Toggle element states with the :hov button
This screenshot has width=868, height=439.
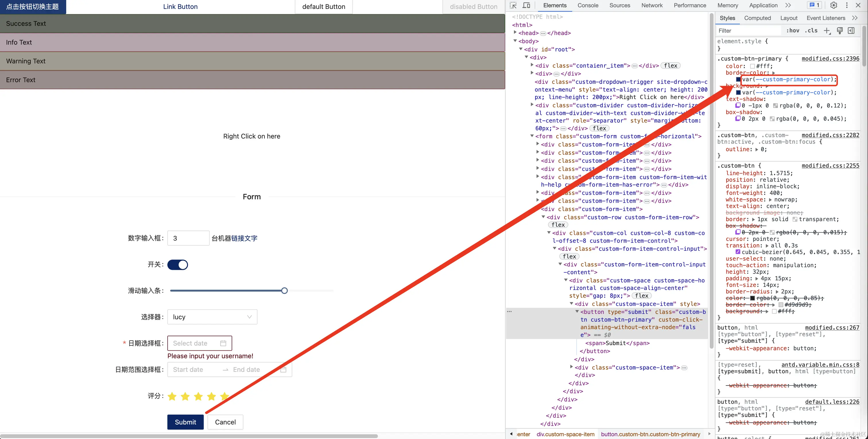793,30
